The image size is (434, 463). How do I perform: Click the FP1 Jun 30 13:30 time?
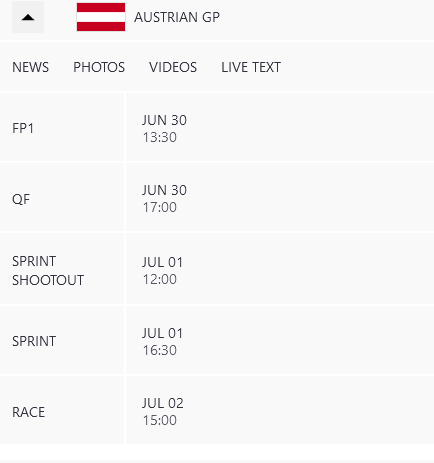164,129
